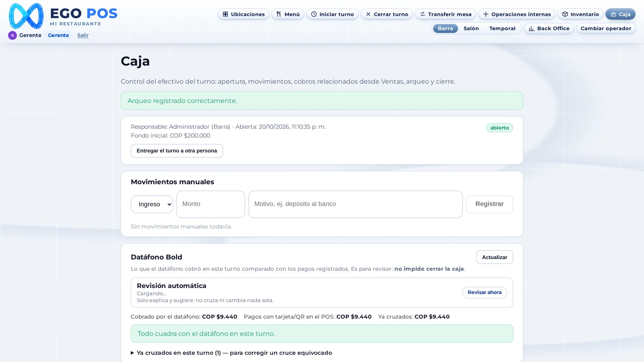Expand Ya cruzados en este turno details
This screenshot has width=644, height=362.
point(231,353)
